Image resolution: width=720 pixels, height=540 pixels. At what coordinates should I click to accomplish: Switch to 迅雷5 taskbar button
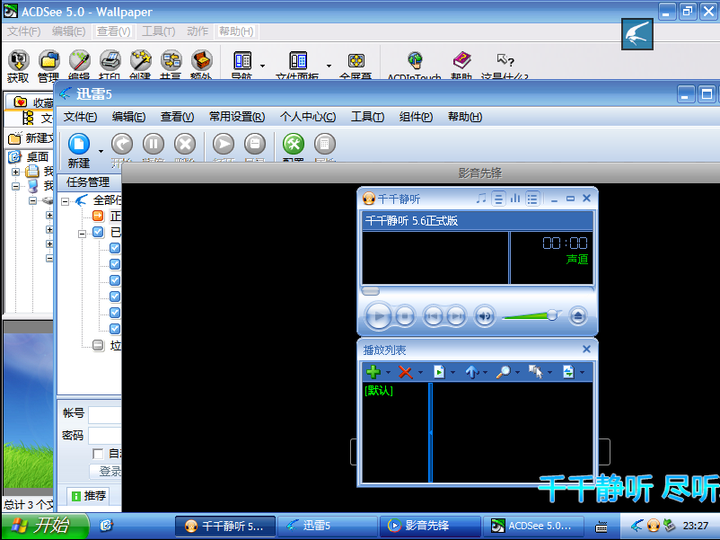[327, 526]
